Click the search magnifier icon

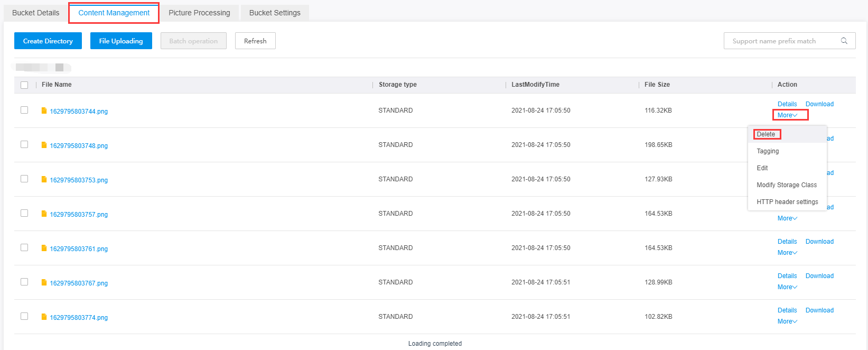pyautogui.click(x=844, y=41)
